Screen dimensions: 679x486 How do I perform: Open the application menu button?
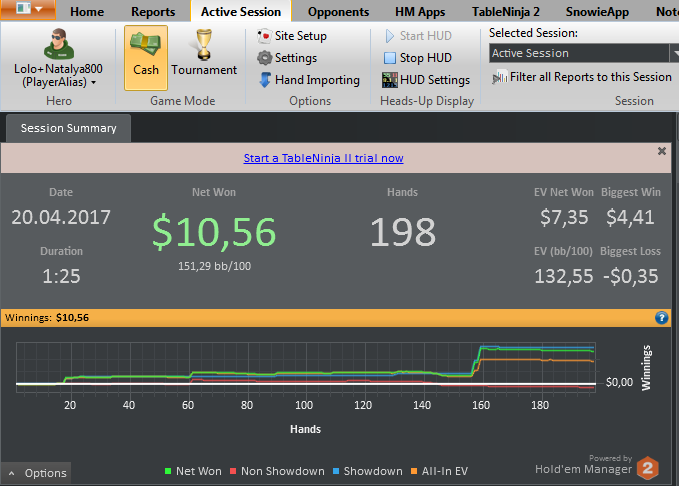pos(28,9)
